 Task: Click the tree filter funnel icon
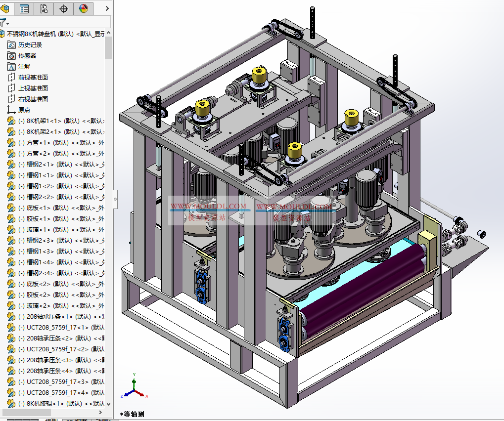tap(3, 21)
